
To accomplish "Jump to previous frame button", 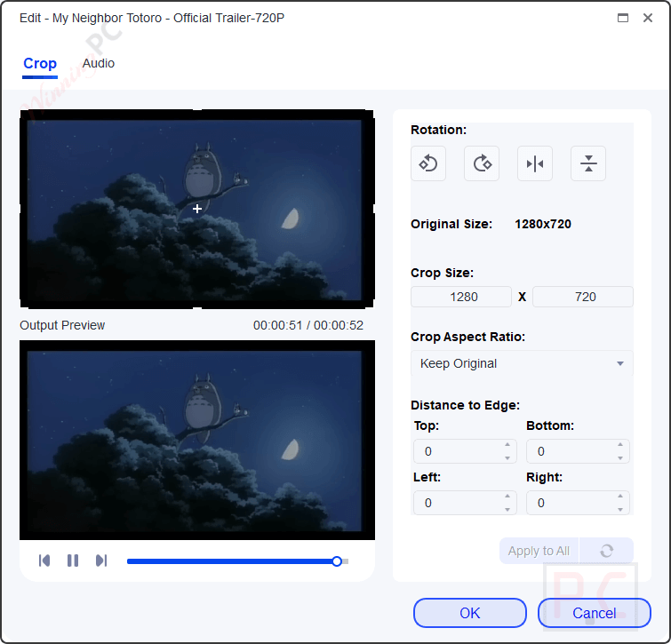I will 44,561.
